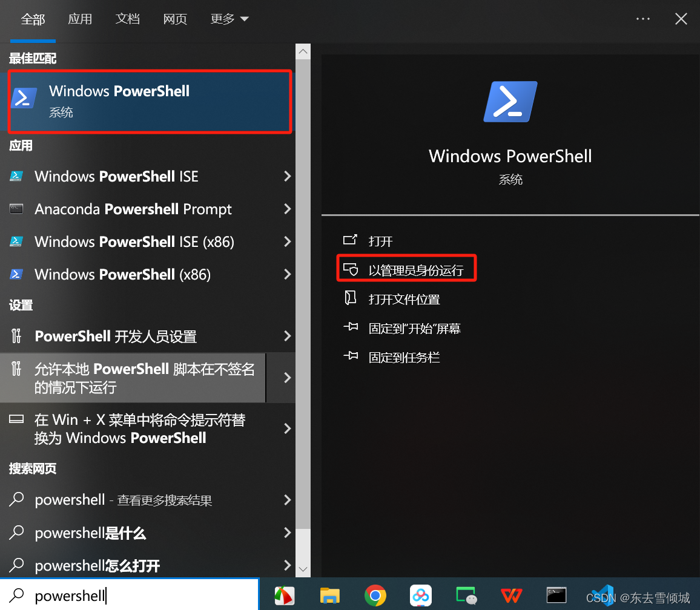Image resolution: width=700 pixels, height=610 pixels.
Task: Select powershell怎么打开 web suggestion
Action: click(x=147, y=565)
